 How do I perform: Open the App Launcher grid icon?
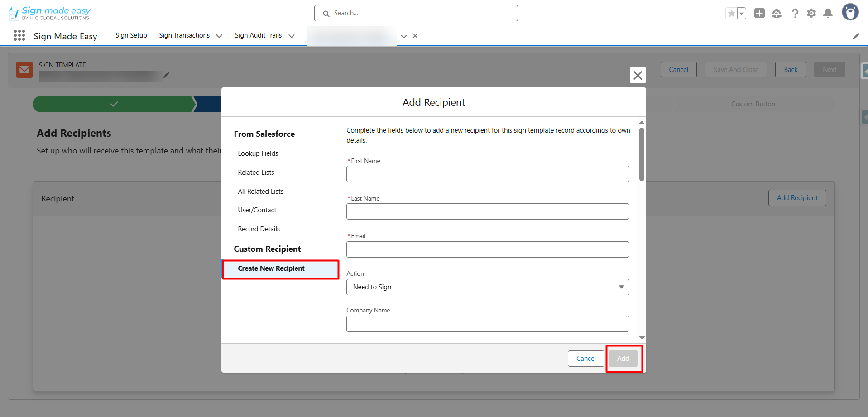tap(19, 36)
